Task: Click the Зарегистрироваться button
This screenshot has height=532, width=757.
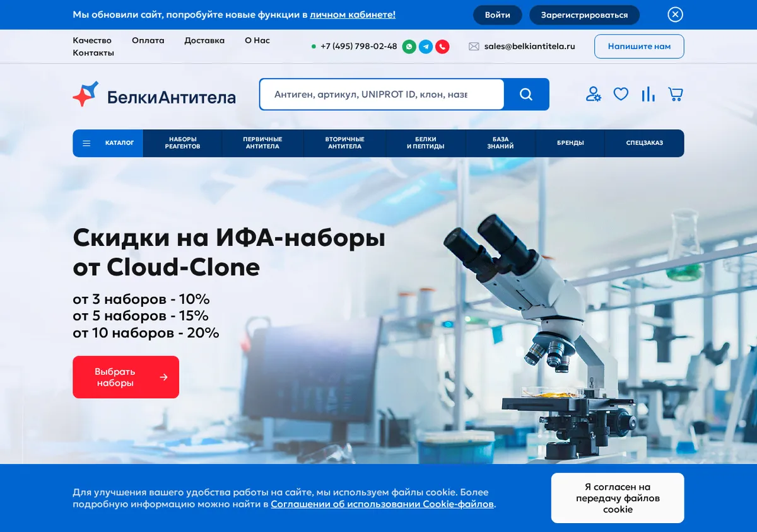Action: 584,14
